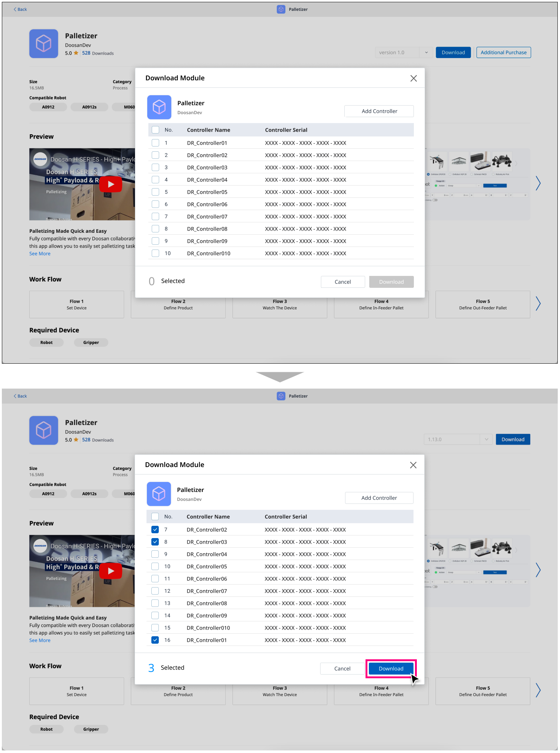Toggle the select-all header checkbox in the 0 Selected dialog
This screenshot has width=560, height=753.
(155, 130)
